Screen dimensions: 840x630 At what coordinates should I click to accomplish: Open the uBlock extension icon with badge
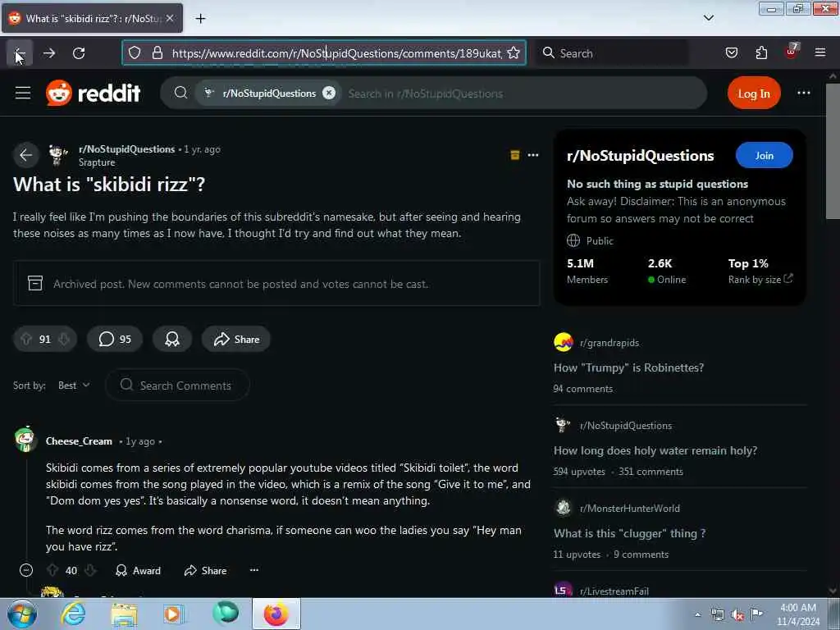tap(792, 52)
